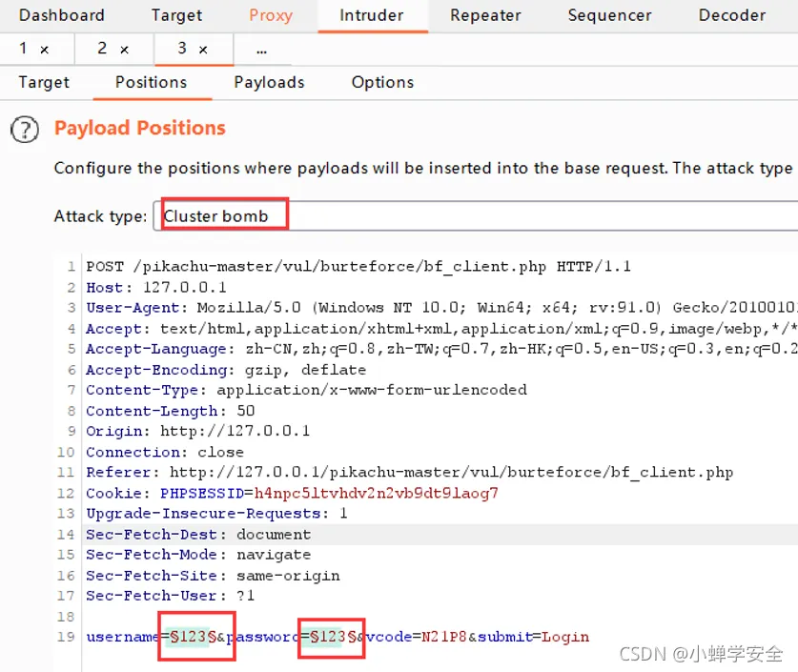Screen dimensions: 798x672
Task: Click the Sec-Fetch-User: ?1 line
Action: [170, 596]
